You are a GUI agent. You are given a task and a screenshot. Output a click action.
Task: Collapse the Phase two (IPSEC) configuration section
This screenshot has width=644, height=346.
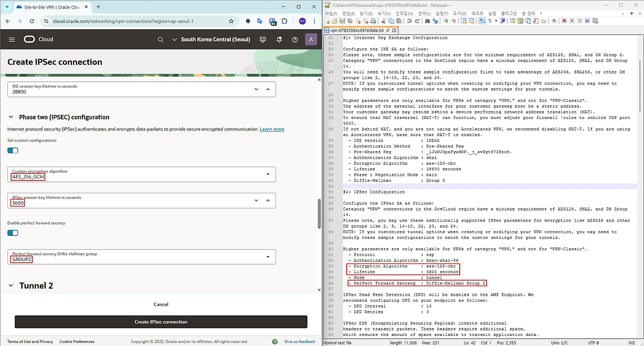[12, 117]
